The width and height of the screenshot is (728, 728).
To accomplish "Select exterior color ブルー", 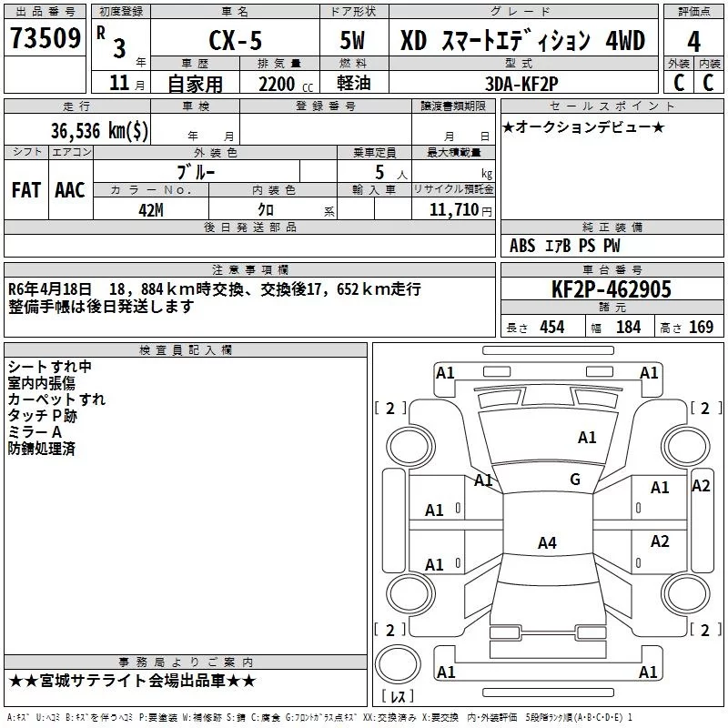I will pos(197,172).
